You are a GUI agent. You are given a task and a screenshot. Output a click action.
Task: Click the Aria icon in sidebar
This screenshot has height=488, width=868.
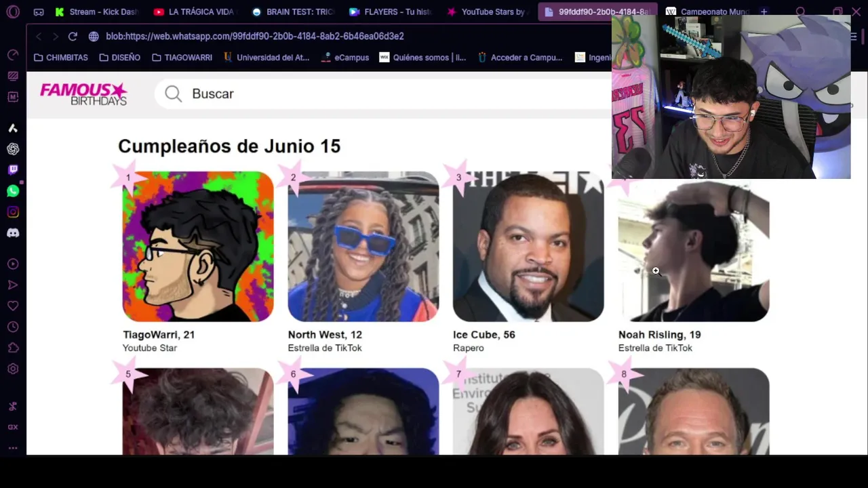13,128
